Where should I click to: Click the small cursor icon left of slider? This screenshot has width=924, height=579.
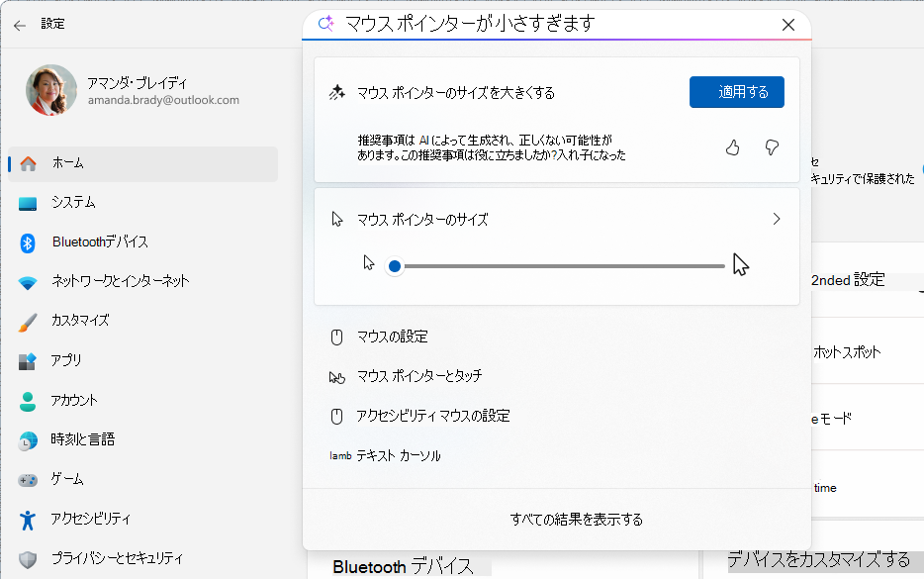point(369,263)
